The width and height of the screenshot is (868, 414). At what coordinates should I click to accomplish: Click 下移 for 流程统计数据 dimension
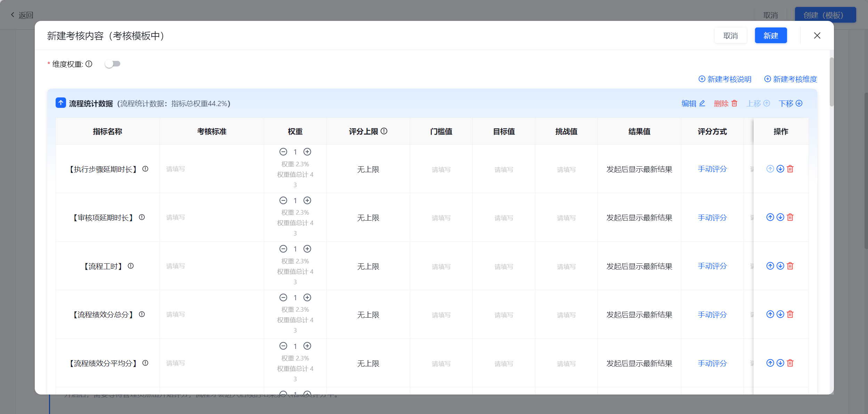[790, 104]
